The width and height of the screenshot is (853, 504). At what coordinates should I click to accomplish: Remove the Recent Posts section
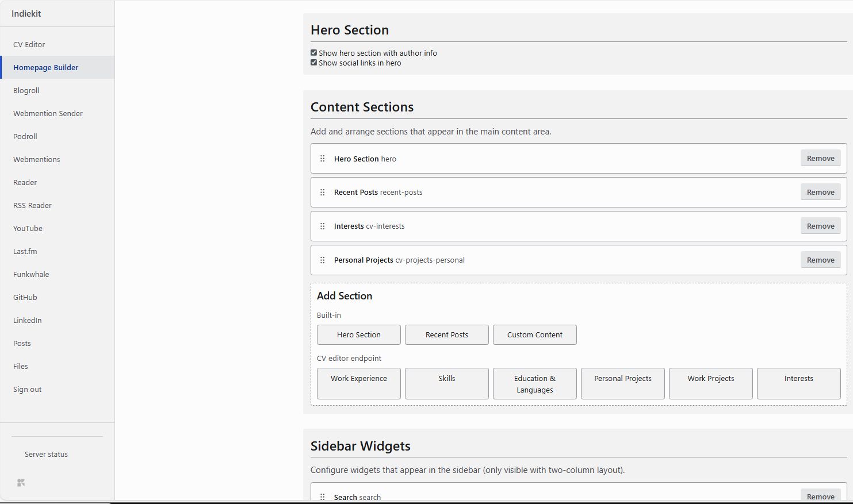(x=820, y=193)
